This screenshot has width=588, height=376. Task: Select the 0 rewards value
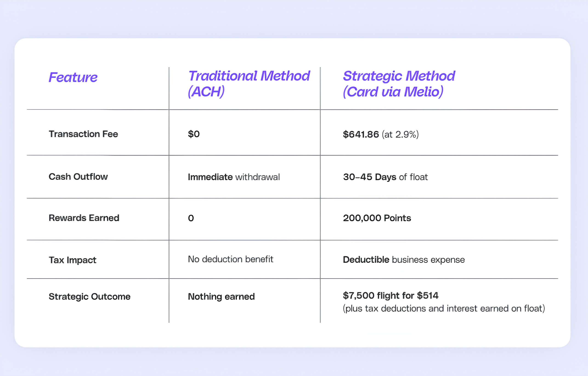pyautogui.click(x=191, y=218)
